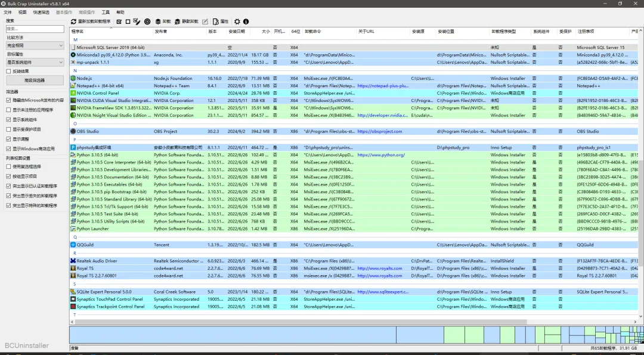Expand the 目标属性 dropdown 是否系统组件
The height and width of the screenshot is (355, 644).
35,62
